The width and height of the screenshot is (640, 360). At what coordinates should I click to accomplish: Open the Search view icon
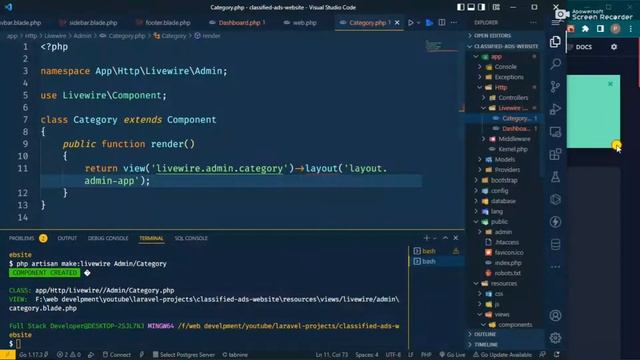point(555,64)
